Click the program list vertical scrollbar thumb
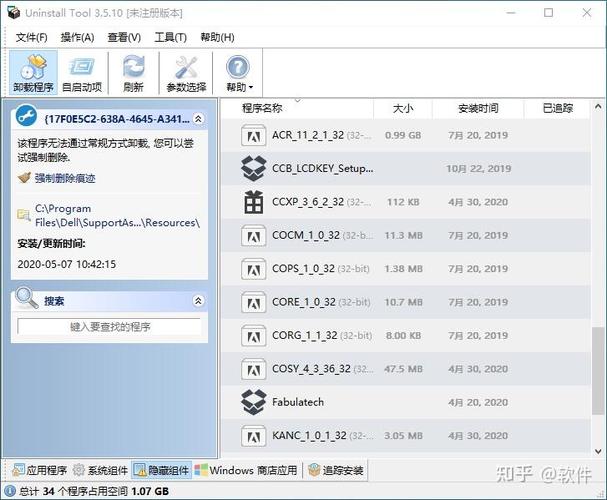 coord(598,372)
